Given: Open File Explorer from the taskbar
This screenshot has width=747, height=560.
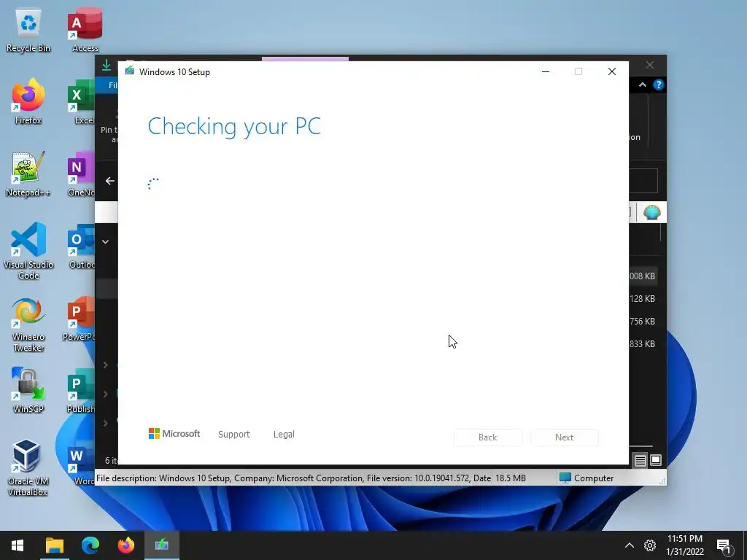Looking at the screenshot, I should [54, 545].
